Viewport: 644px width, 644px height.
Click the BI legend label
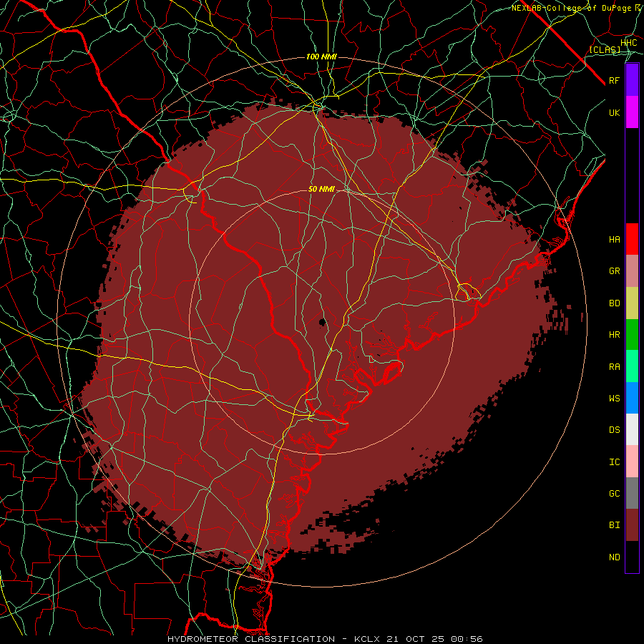(x=614, y=525)
